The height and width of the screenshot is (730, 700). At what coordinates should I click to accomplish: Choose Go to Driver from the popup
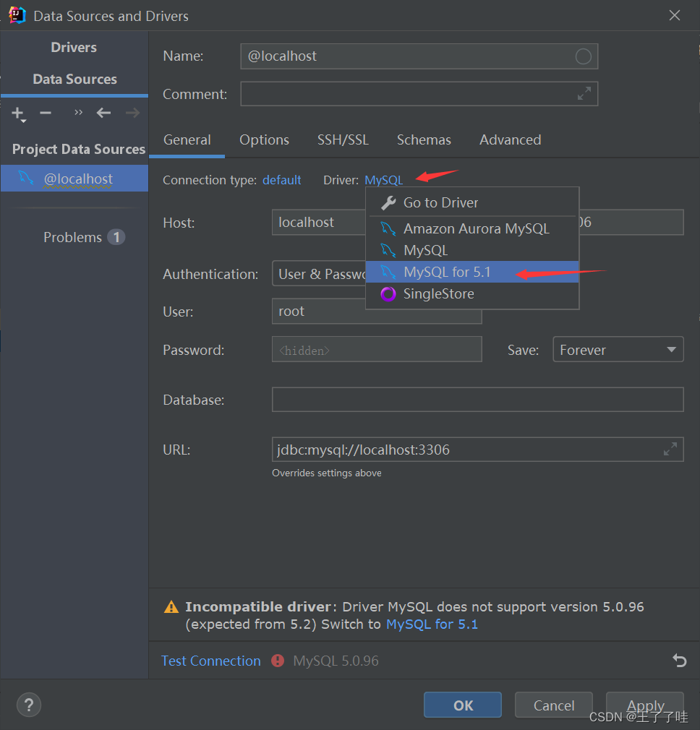[472, 203]
